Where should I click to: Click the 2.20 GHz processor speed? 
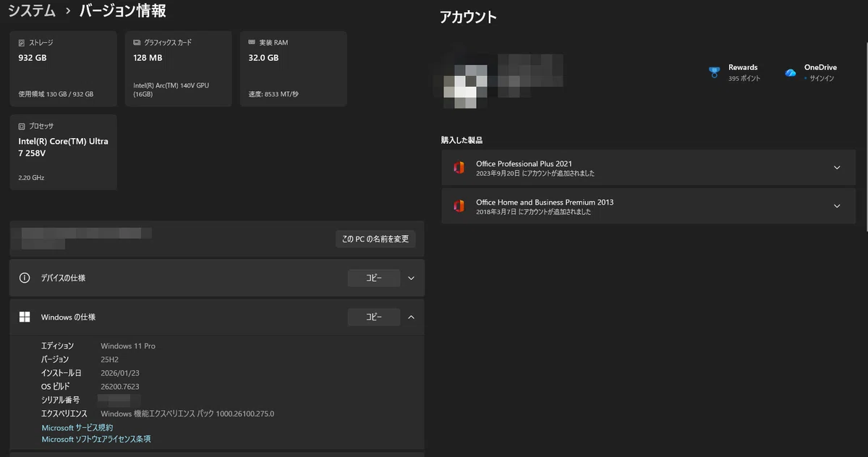32,177
